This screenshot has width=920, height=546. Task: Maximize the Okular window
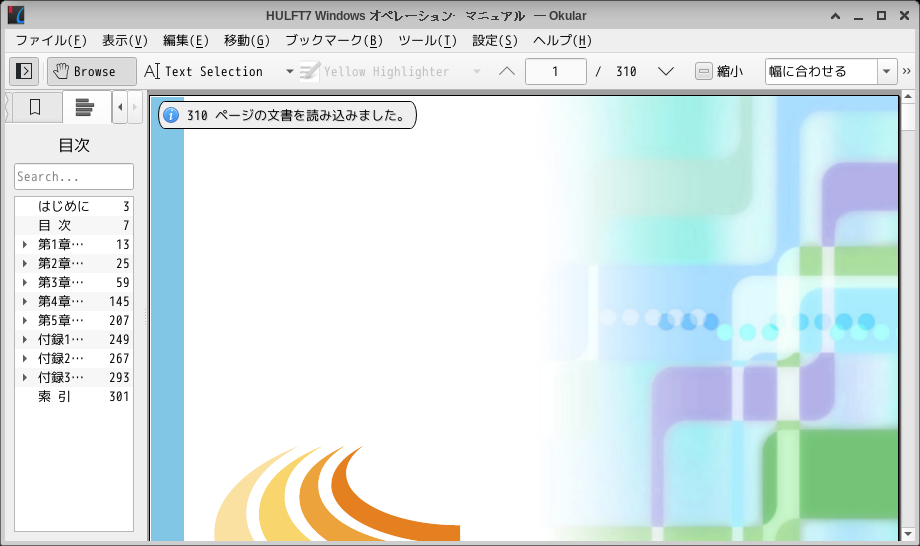tap(881, 16)
